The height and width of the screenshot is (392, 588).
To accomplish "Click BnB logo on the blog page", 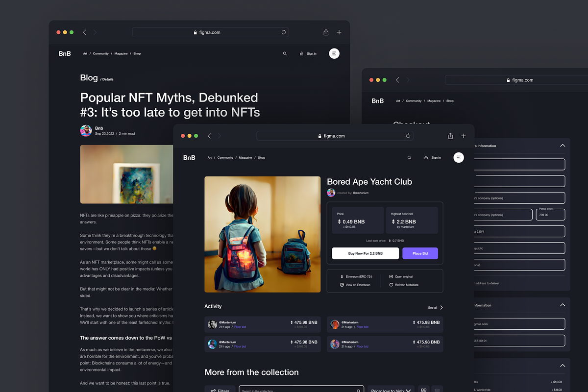I will (65, 53).
